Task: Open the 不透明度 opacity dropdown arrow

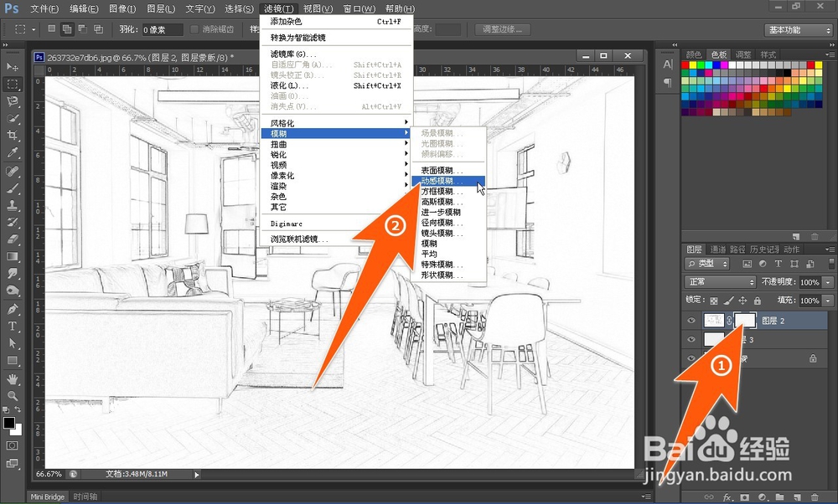Action: (829, 282)
